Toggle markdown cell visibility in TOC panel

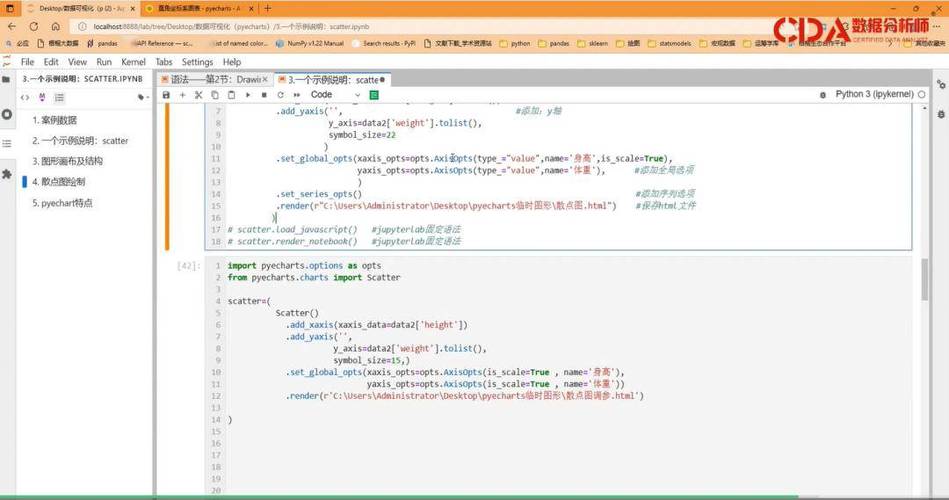point(42,97)
